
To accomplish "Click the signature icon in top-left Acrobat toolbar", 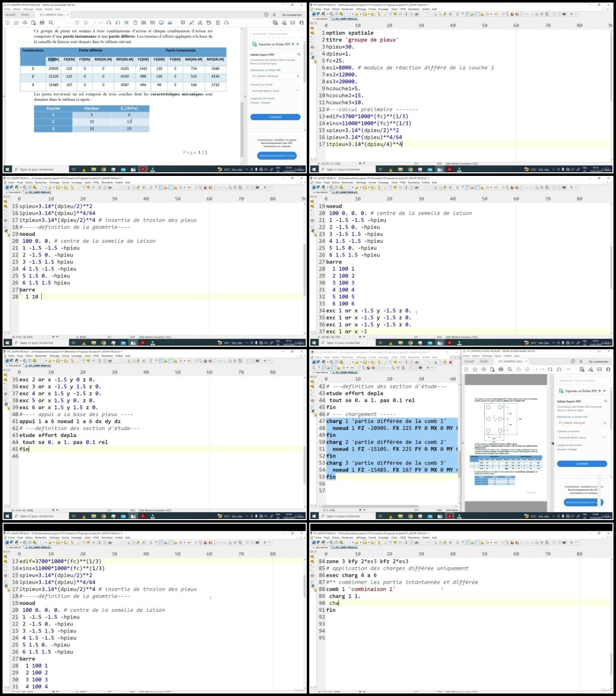I will [200, 23].
